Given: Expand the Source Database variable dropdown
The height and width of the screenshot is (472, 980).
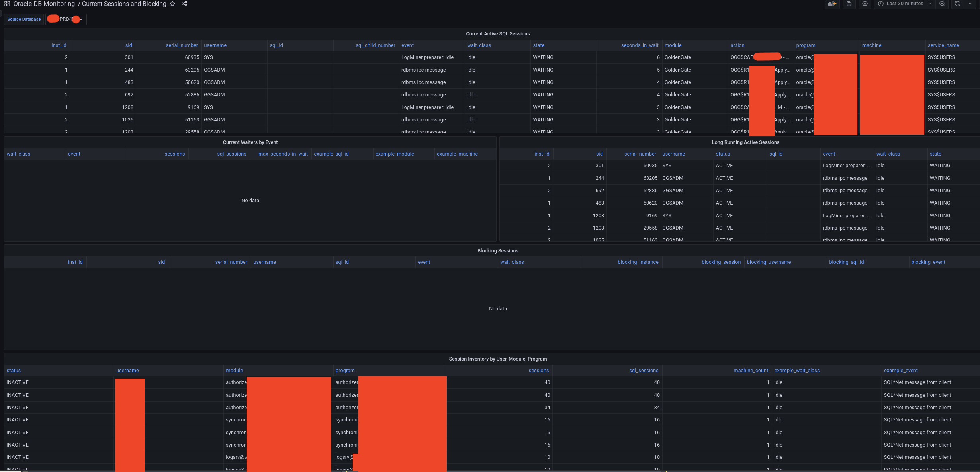Looking at the screenshot, I should tap(66, 19).
